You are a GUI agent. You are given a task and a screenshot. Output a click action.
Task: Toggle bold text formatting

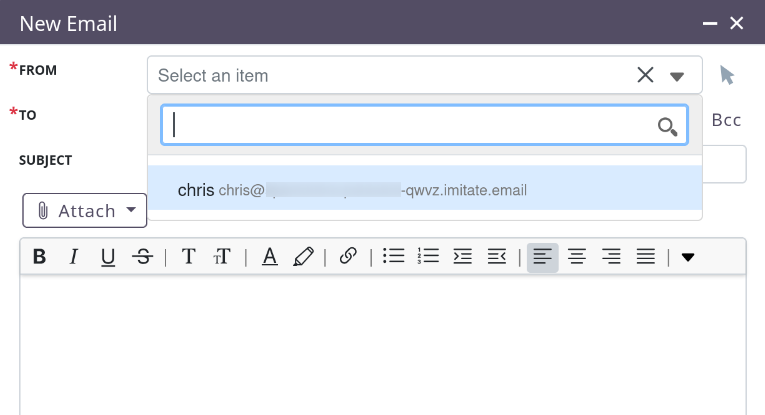click(40, 257)
